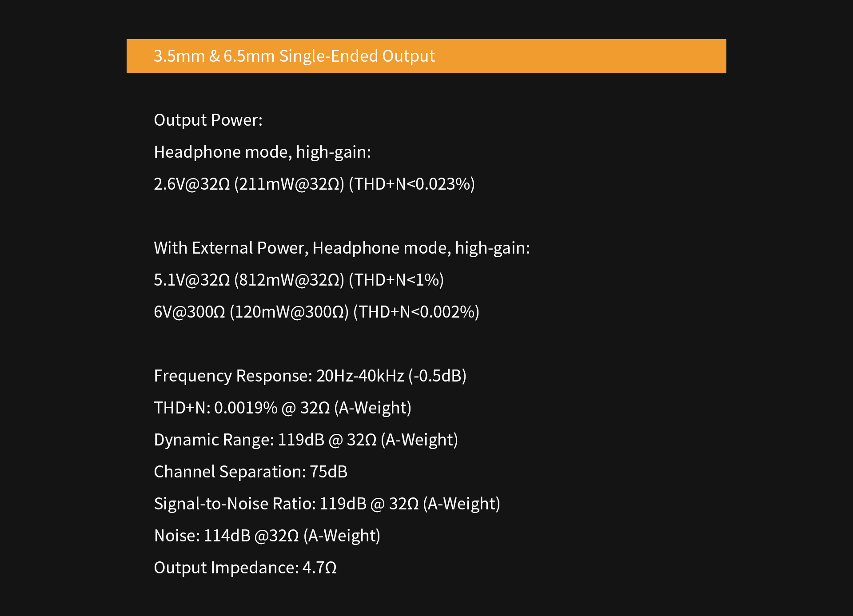Screen dimensions: 853x616
Task: Click the 120mW@300Ω power figure
Action: coord(289,312)
